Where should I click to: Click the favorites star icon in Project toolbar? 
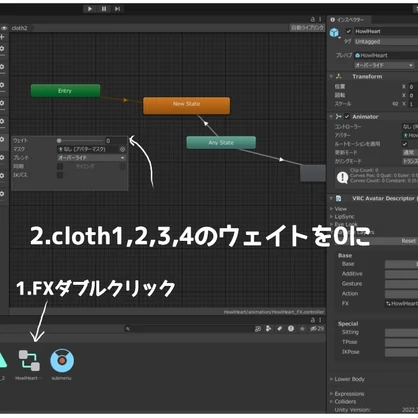point(302,329)
